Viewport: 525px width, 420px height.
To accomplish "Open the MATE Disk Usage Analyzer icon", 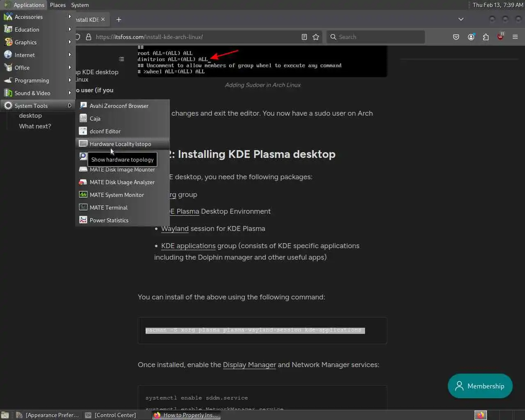I will (x=83, y=182).
